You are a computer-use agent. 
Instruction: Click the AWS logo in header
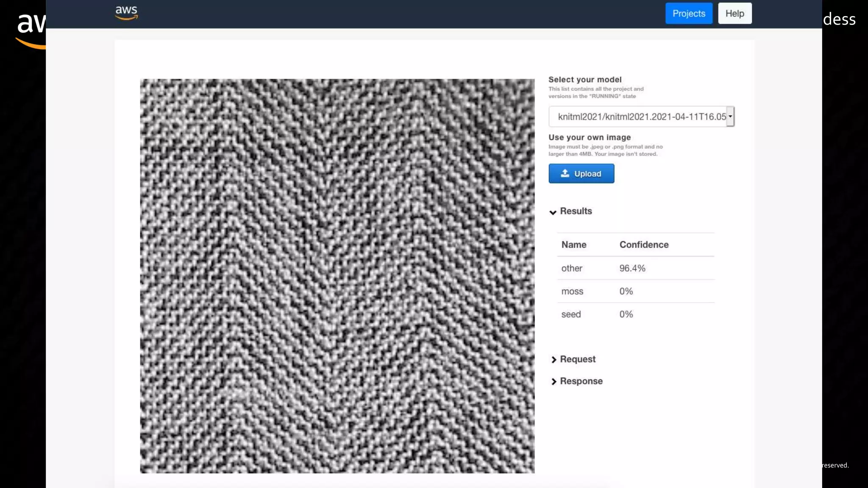[x=126, y=13]
